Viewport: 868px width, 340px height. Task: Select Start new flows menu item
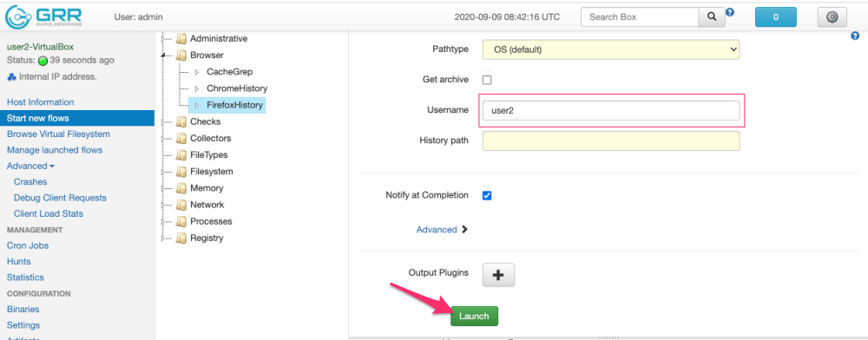[77, 118]
